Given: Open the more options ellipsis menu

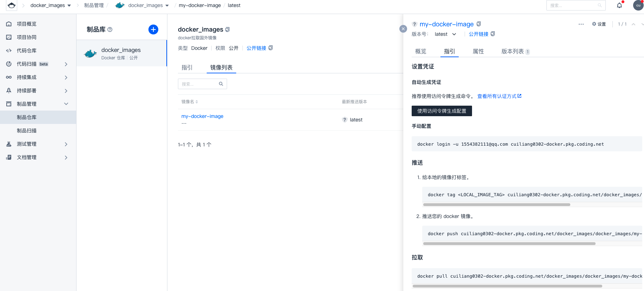Looking at the screenshot, I should click(581, 24).
